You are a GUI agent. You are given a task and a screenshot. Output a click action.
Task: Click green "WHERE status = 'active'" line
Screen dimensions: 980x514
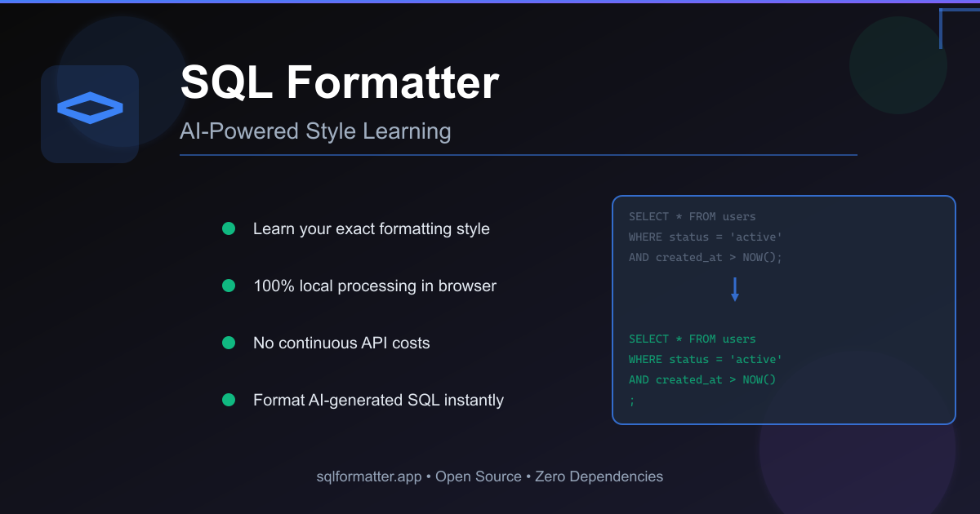[x=706, y=359]
